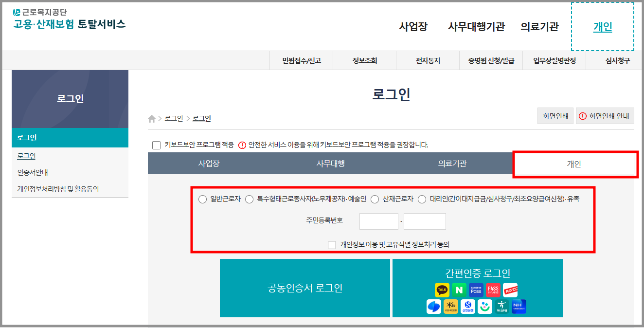
Task: Click the 간편인증 로그인 heading button
Action: point(478,273)
